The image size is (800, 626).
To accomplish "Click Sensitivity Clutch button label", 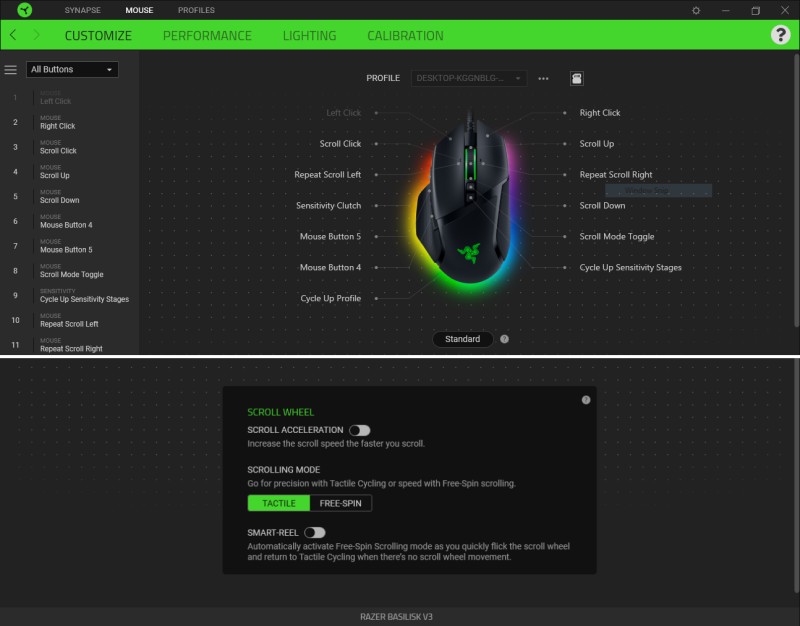I will [328, 206].
